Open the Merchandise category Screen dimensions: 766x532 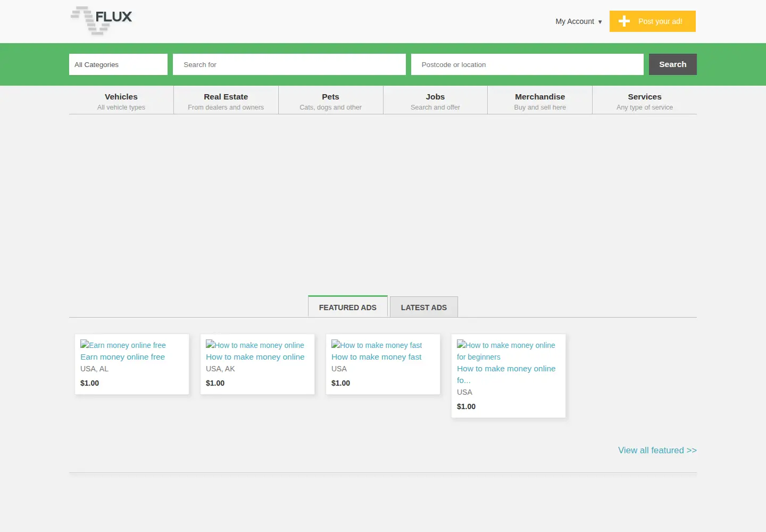540,101
